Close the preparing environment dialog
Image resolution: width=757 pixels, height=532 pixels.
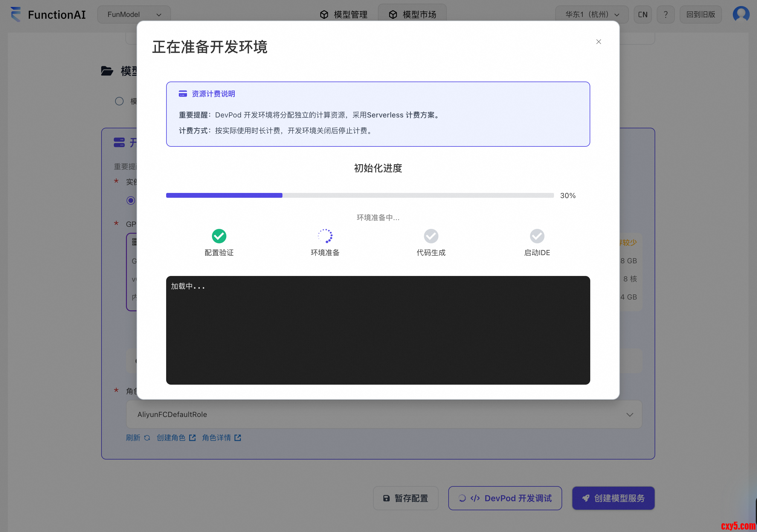click(598, 42)
